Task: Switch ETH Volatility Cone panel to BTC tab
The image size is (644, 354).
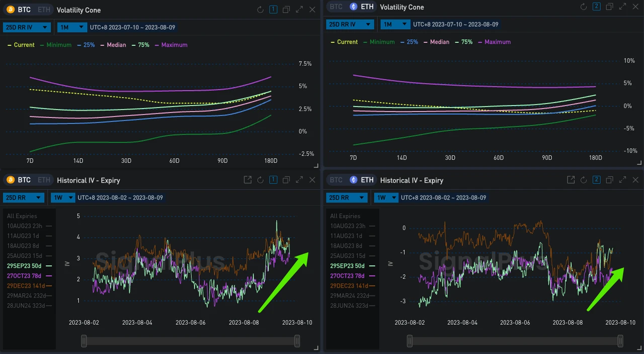Action: 336,7
